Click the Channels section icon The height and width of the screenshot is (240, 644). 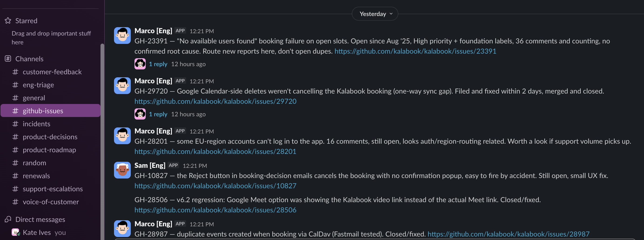pyautogui.click(x=8, y=59)
